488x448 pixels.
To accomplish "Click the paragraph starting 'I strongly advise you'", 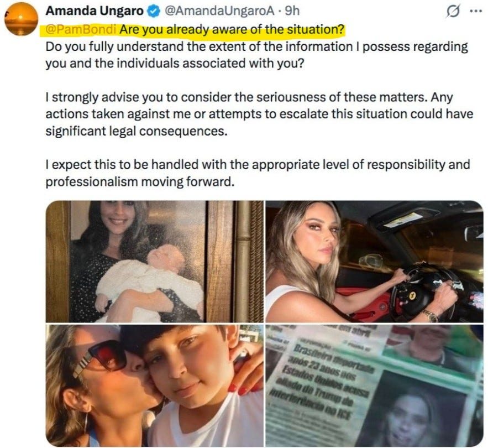I will [259, 114].
